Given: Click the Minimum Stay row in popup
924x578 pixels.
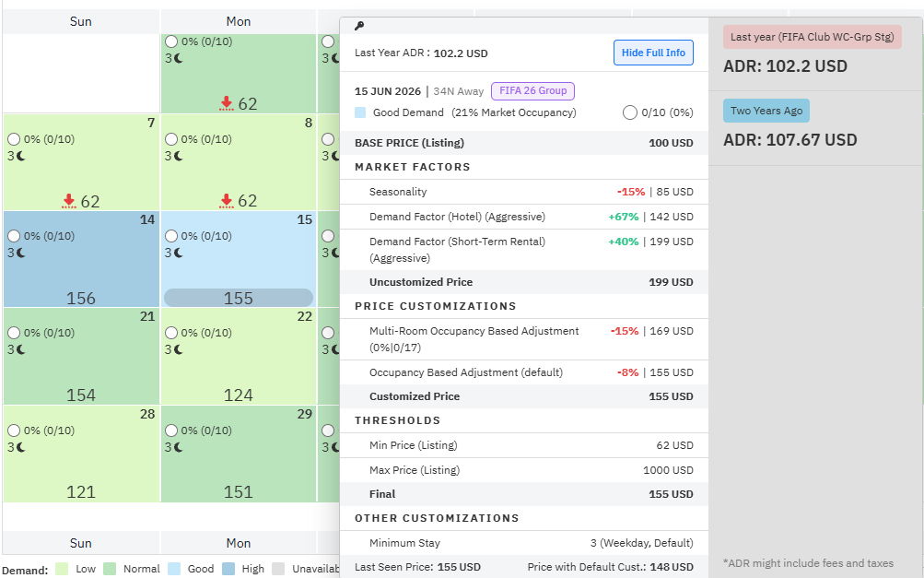Looking at the screenshot, I should [524, 543].
